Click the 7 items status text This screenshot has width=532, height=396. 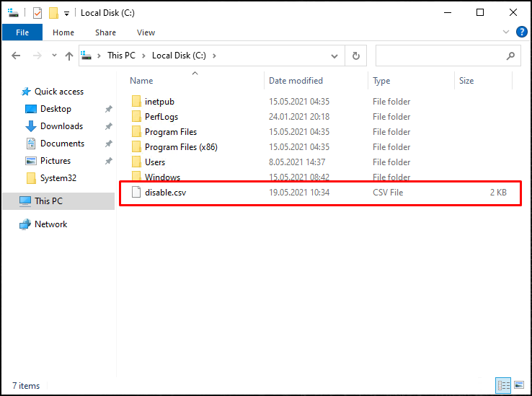point(26,386)
